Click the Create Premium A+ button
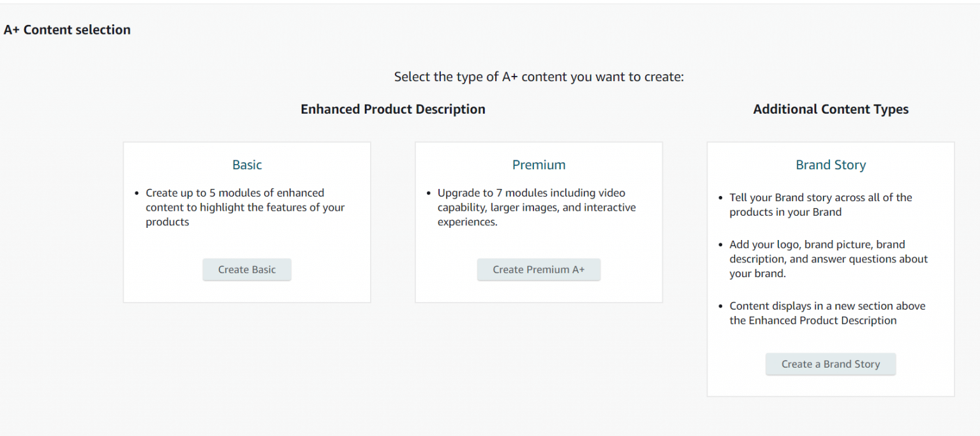 click(x=539, y=269)
